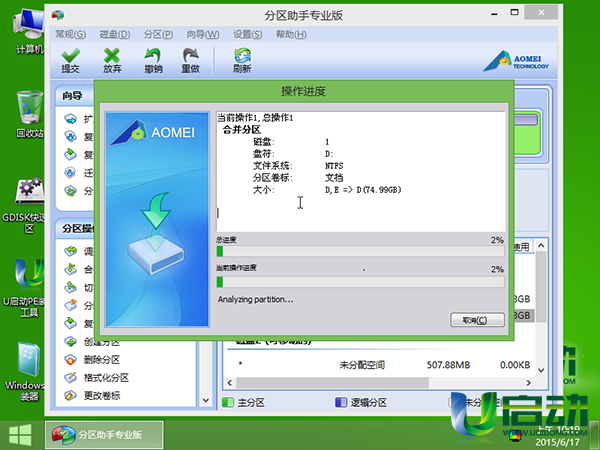Click left arrow of horizontal scrollbar
Viewport: 600px width, 450px height.
230,383
